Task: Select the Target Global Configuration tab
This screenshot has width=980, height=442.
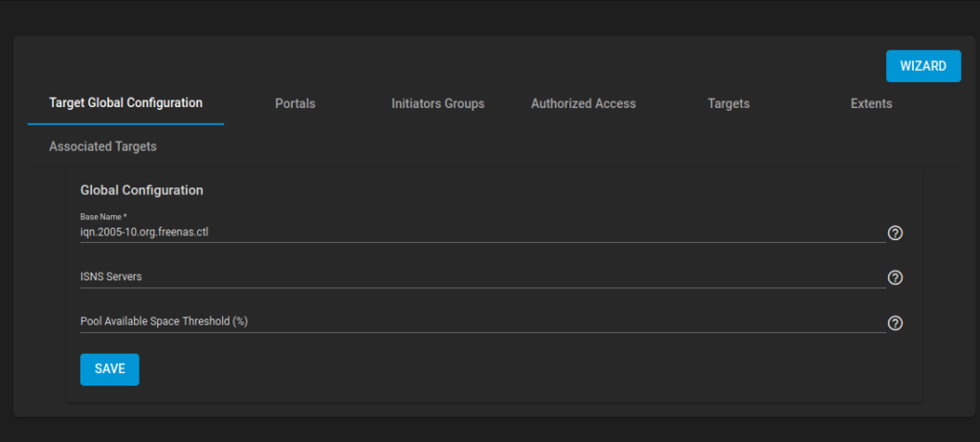Action: [x=125, y=103]
